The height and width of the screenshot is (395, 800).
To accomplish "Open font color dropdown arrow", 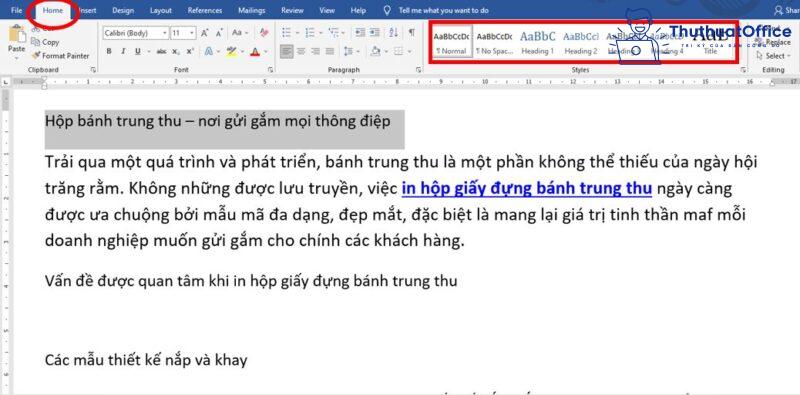I will coord(265,52).
